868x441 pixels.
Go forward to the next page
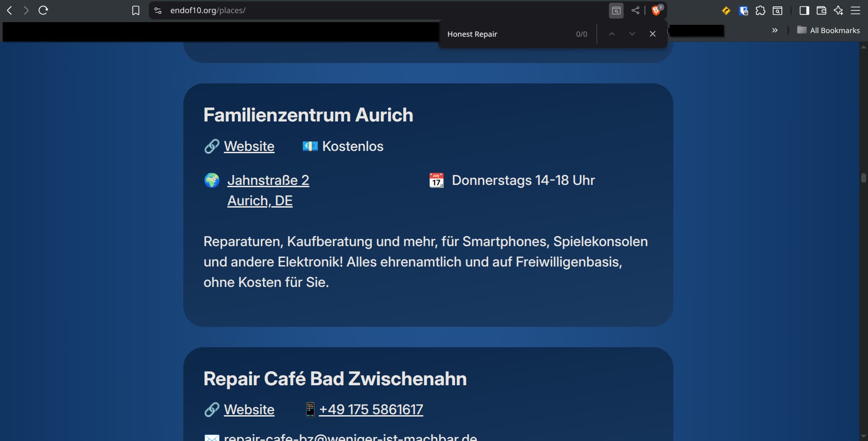26,10
